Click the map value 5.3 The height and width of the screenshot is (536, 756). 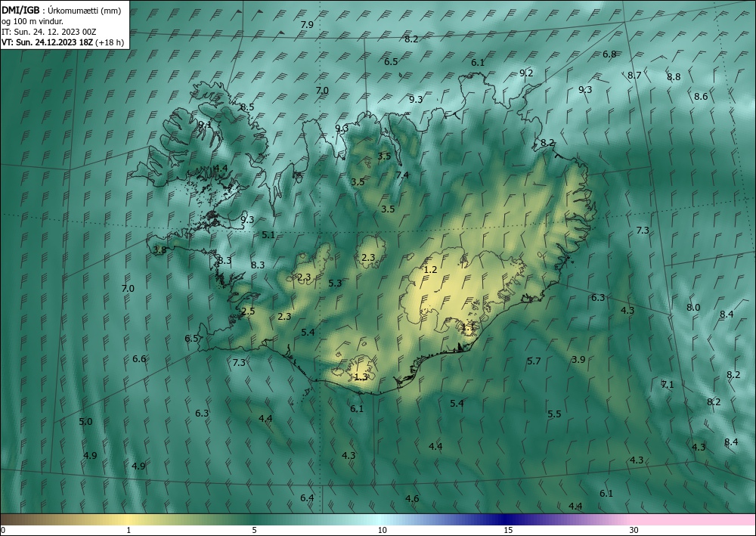[x=335, y=283]
